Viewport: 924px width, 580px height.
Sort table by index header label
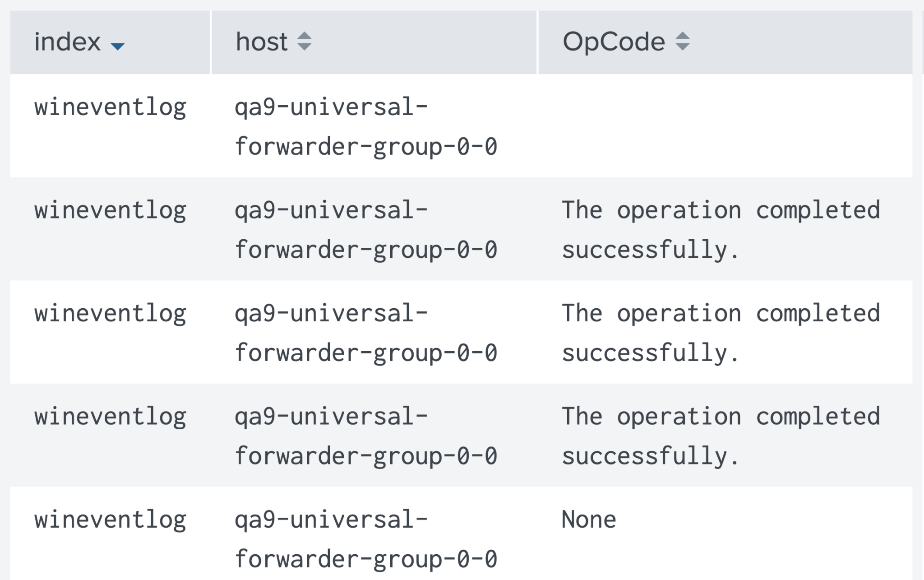pos(67,42)
